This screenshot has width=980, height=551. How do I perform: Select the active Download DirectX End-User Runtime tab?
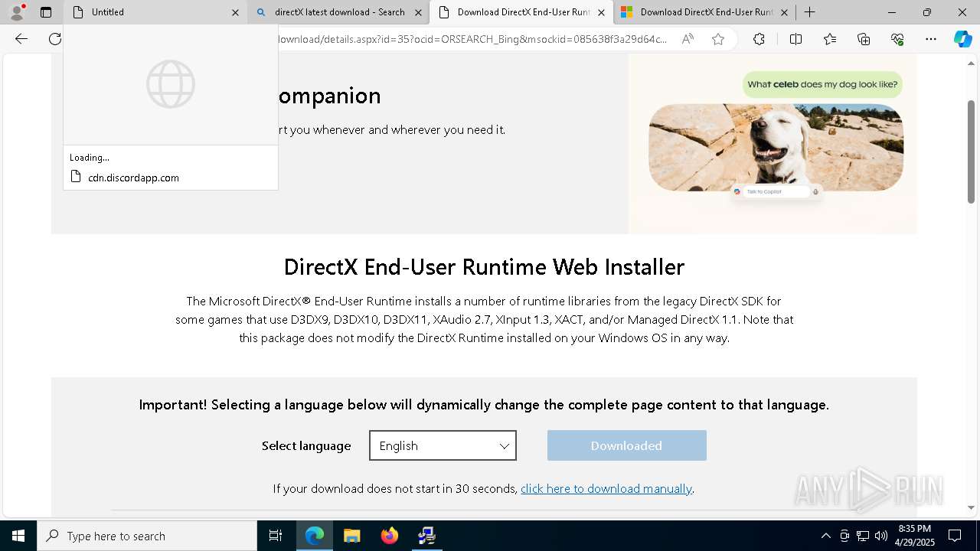pyautogui.click(x=521, y=12)
